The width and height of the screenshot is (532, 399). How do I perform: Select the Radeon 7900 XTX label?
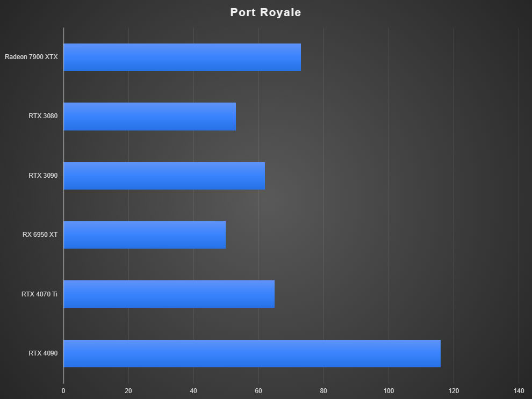(31, 56)
